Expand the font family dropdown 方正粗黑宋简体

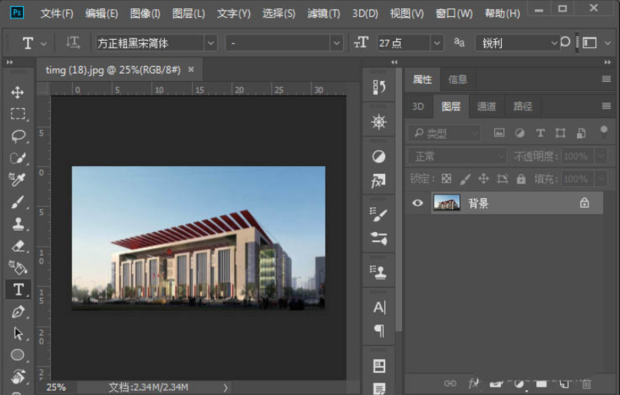[211, 43]
